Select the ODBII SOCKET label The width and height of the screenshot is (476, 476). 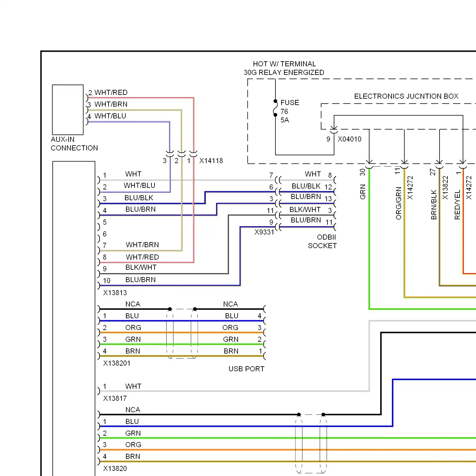click(322, 241)
